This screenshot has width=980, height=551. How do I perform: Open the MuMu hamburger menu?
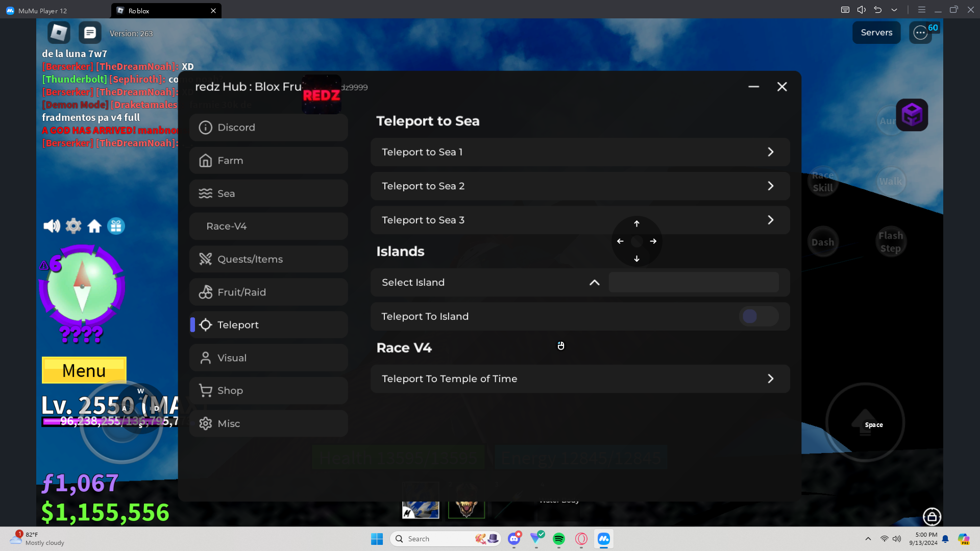click(922, 10)
